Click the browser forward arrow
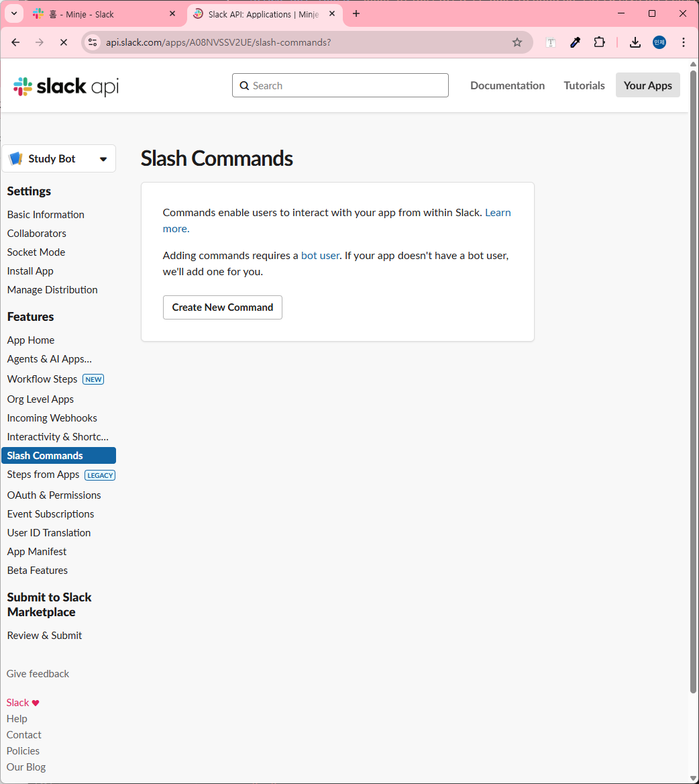This screenshot has height=784, width=699. pos(40,42)
